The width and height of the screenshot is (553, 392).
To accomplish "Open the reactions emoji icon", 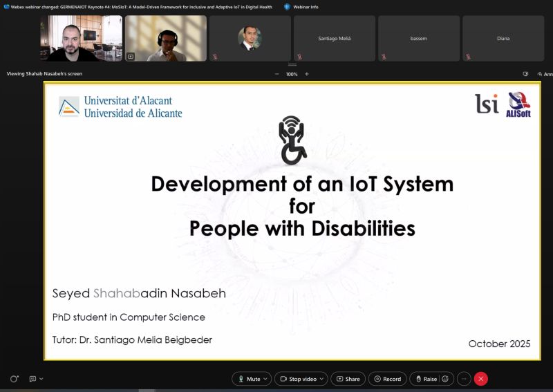I will (x=445, y=379).
